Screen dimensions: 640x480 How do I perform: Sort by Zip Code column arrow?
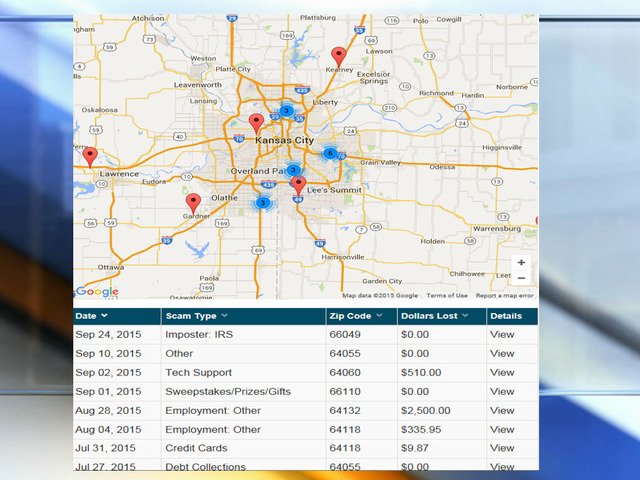pos(379,316)
